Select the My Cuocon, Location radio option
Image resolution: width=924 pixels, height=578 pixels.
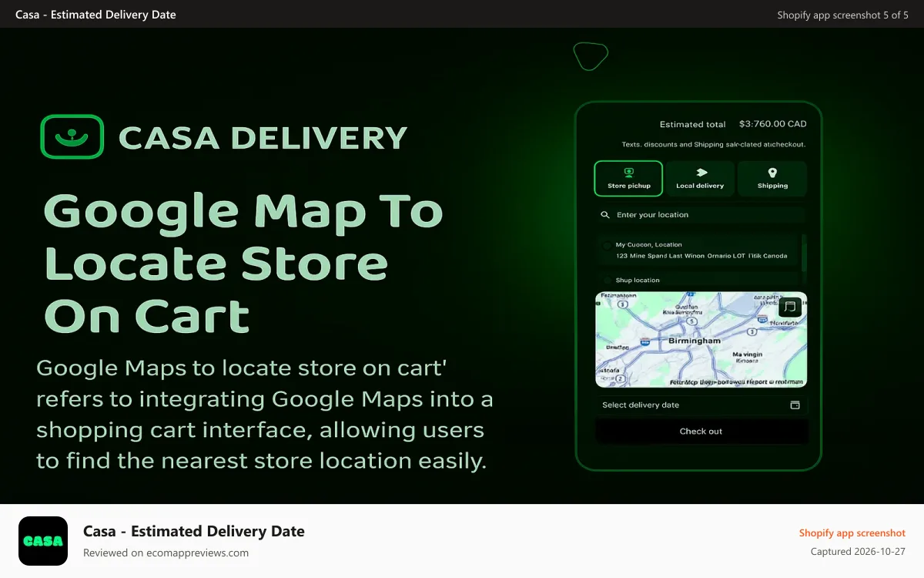pyautogui.click(x=608, y=246)
